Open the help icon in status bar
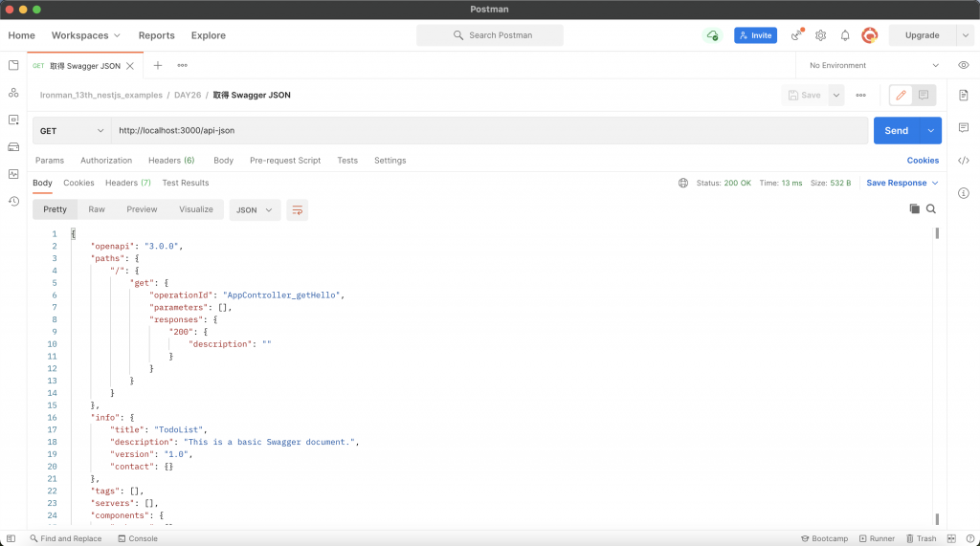Viewport: 980px width, 546px height. pos(970,538)
